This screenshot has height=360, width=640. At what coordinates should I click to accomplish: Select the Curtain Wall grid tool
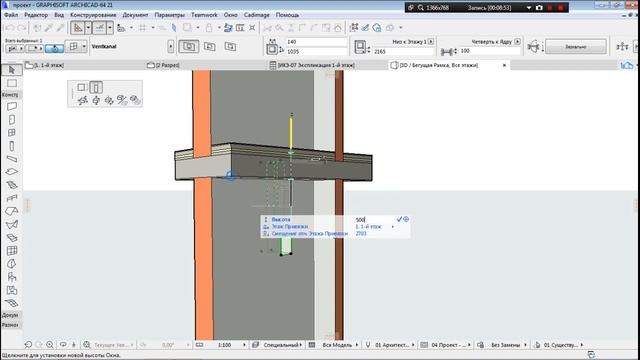[11, 251]
